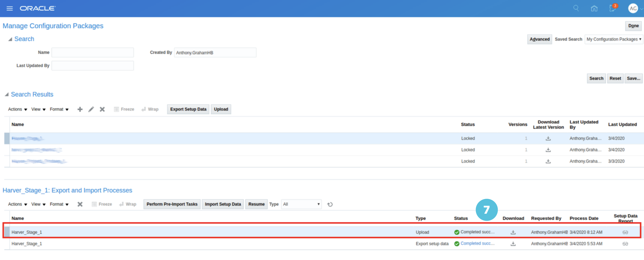644x260 pixels.
Task: Click the Upload button
Action: (221, 109)
